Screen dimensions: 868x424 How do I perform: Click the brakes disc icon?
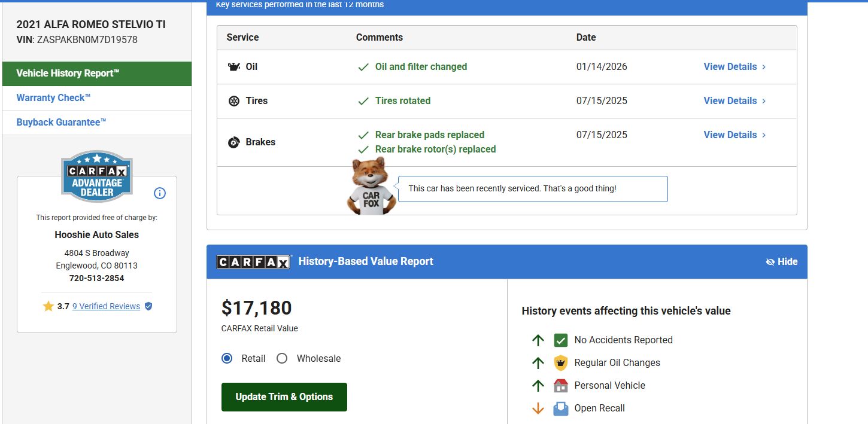234,142
